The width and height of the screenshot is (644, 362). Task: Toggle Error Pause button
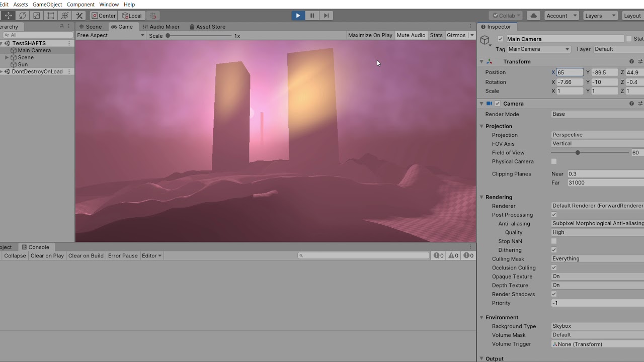coord(123,255)
